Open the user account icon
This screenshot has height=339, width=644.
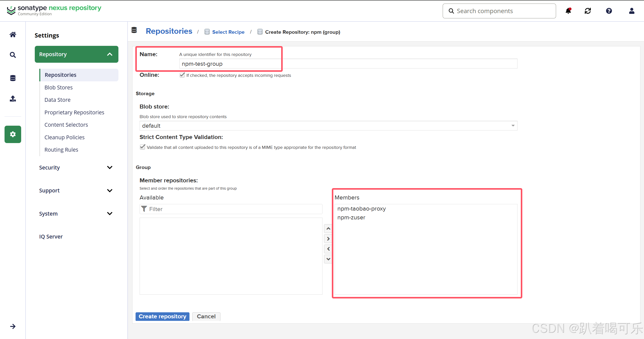point(632,11)
